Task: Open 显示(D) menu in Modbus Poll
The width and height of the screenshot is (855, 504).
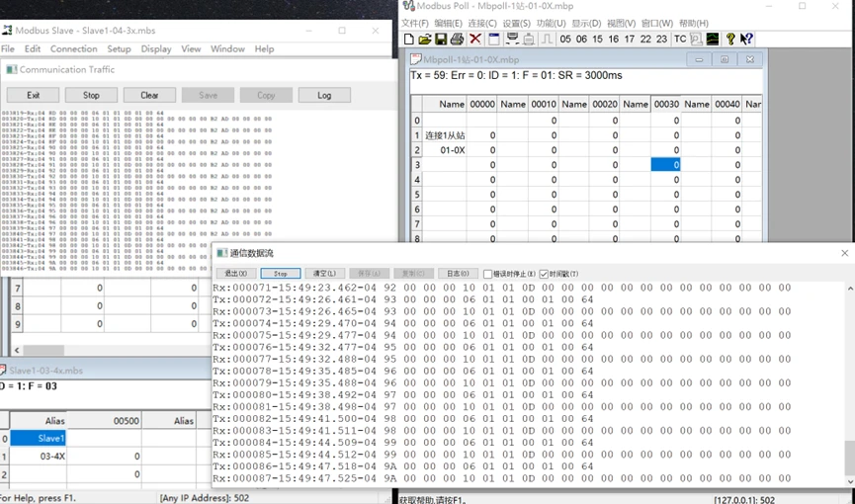Action: [586, 24]
